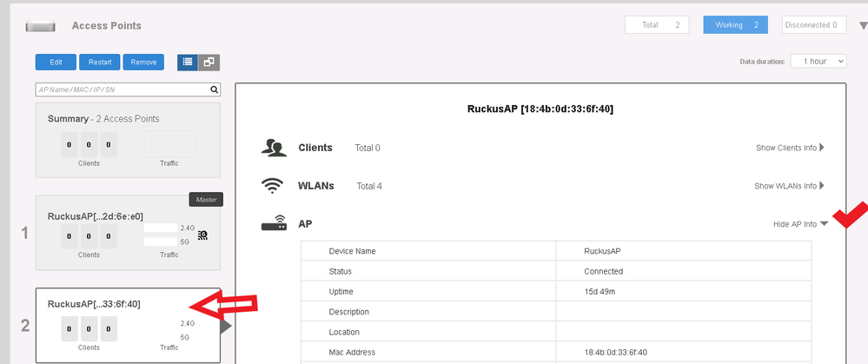Select the Disconnected 0 status filter
The image size is (868, 364).
pyautogui.click(x=812, y=25)
